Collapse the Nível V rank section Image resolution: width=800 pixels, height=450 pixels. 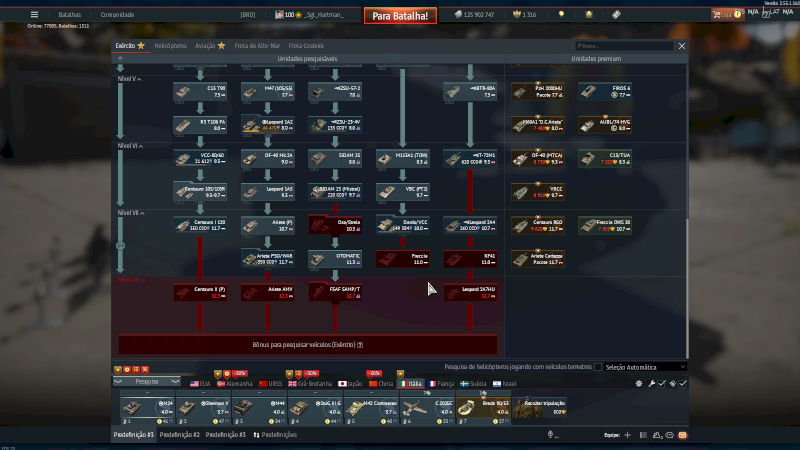click(x=129, y=79)
